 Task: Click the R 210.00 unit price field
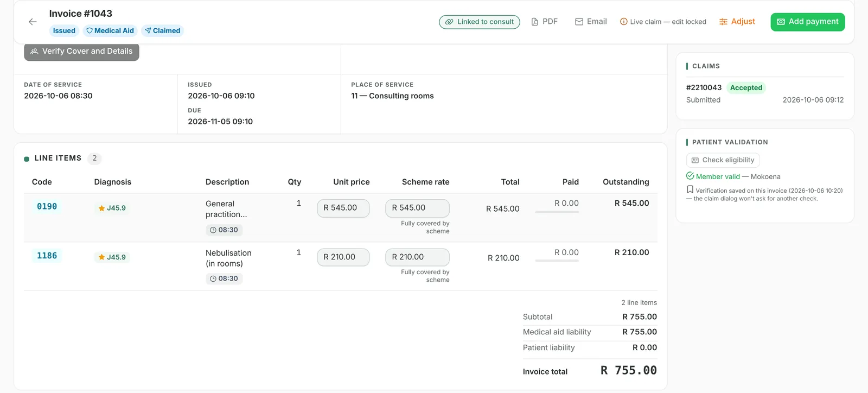(x=343, y=257)
